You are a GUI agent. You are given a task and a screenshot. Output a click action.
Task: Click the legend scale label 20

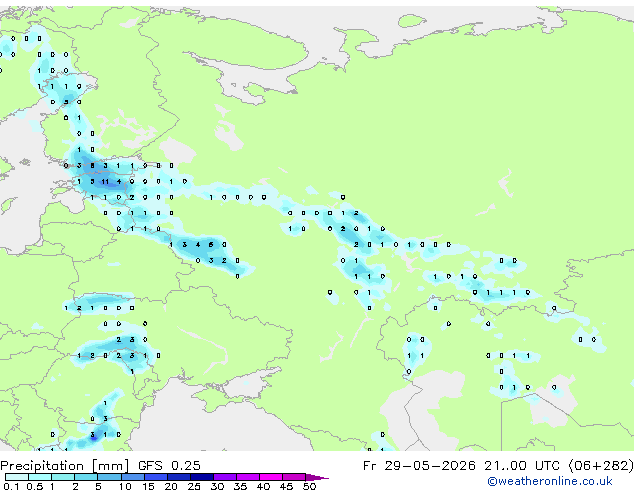pyautogui.click(x=171, y=486)
